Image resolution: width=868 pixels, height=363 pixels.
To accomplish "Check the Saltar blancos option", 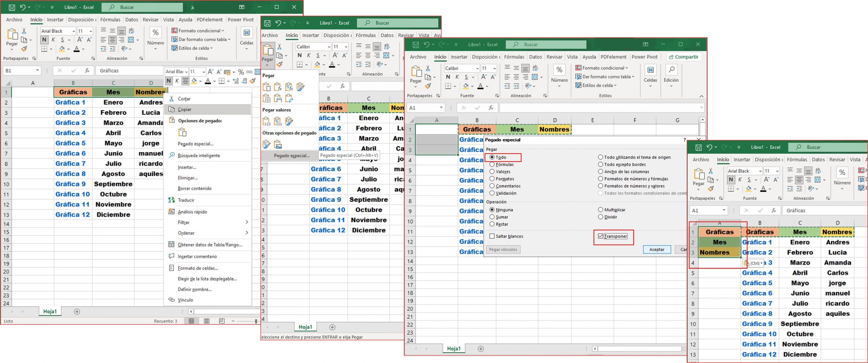I will coord(492,236).
